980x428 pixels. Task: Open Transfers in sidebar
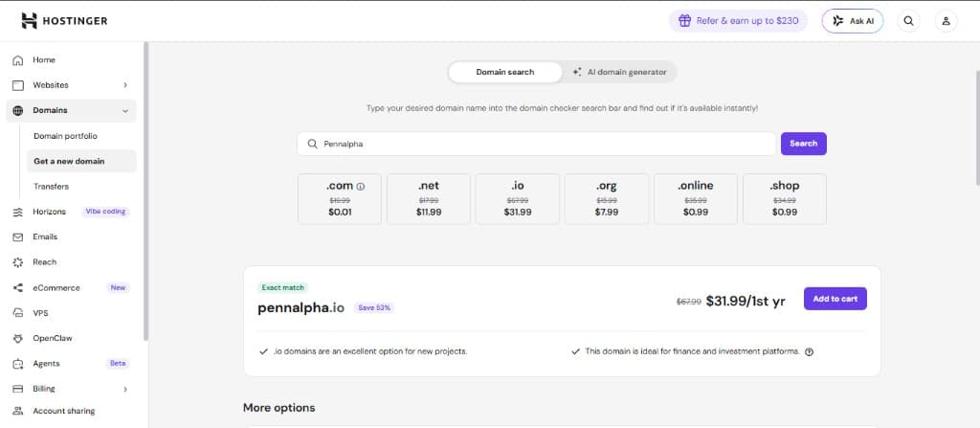click(52, 187)
